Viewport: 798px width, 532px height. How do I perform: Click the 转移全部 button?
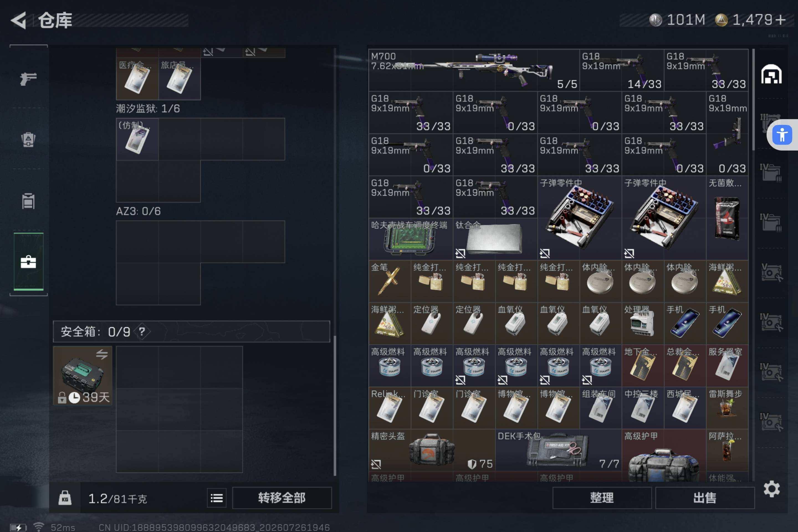pyautogui.click(x=282, y=498)
